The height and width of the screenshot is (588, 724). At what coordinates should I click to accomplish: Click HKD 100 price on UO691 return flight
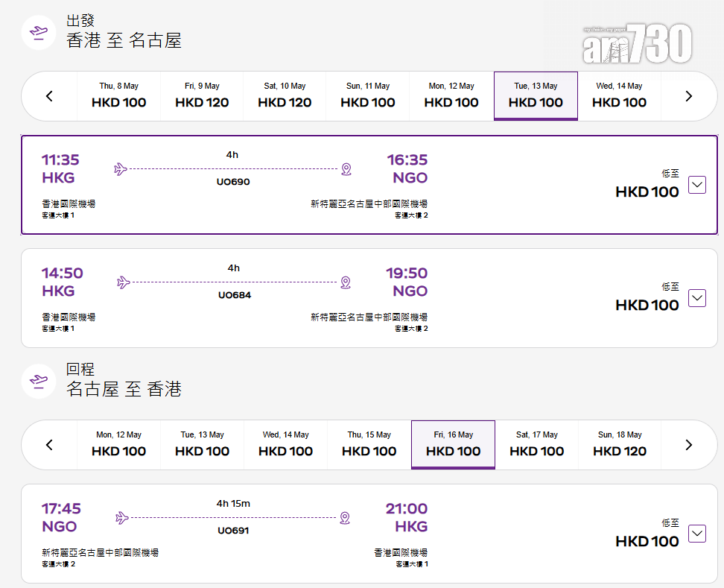(647, 542)
